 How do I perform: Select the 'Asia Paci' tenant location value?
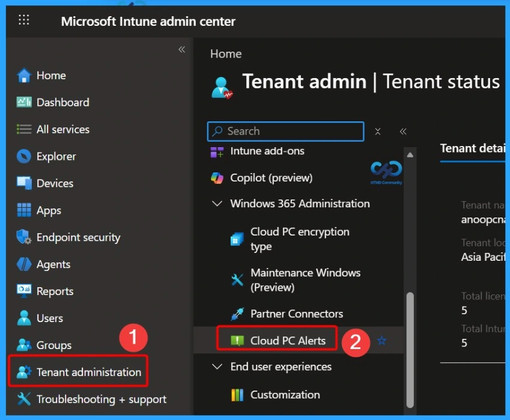pyautogui.click(x=483, y=257)
